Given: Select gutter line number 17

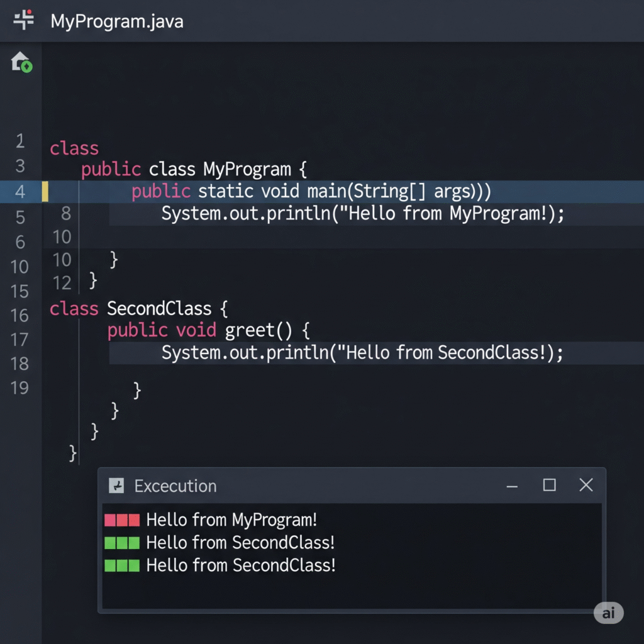Looking at the screenshot, I should coord(19,340).
